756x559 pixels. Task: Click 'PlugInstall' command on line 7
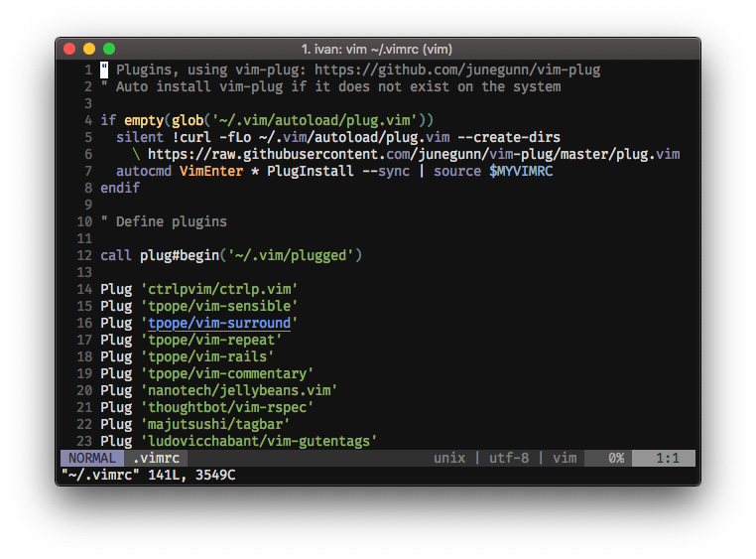pyautogui.click(x=311, y=171)
